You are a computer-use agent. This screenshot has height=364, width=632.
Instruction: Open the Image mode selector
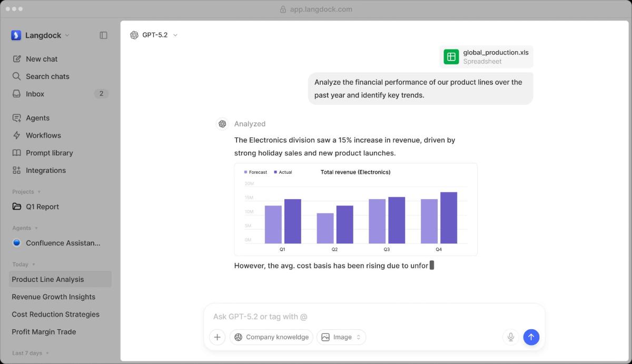pos(341,337)
